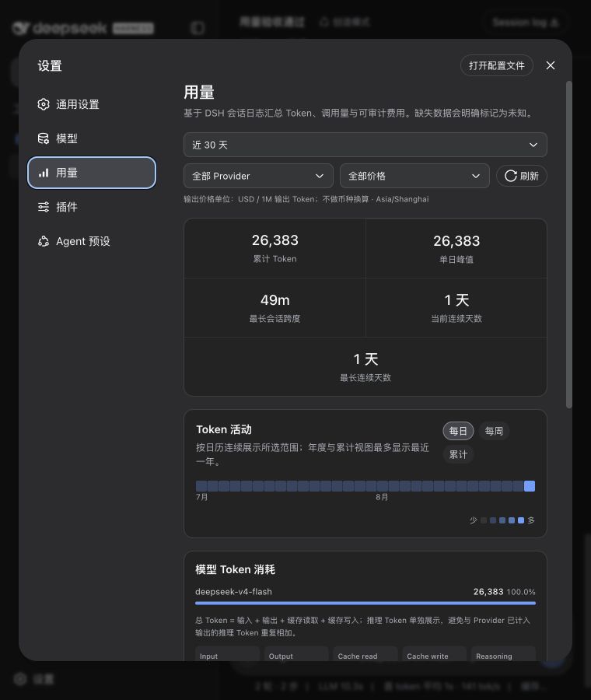Click the 100.0% percentage value
This screenshot has width=591, height=700.
[521, 592]
